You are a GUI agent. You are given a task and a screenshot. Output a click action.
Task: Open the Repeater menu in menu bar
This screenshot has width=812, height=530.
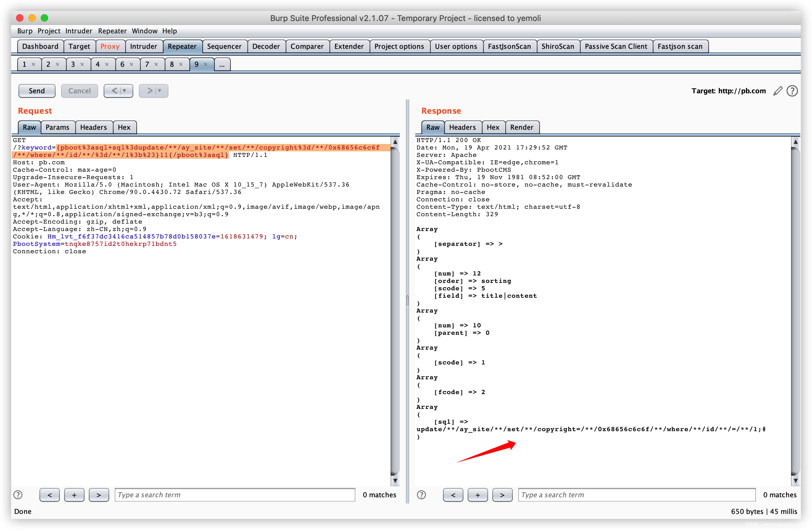coord(112,31)
